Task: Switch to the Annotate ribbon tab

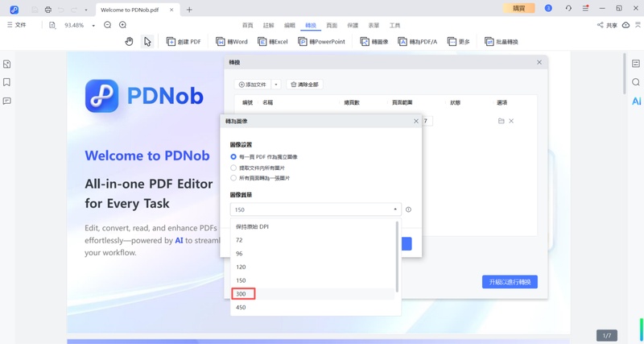Action: [x=269, y=25]
